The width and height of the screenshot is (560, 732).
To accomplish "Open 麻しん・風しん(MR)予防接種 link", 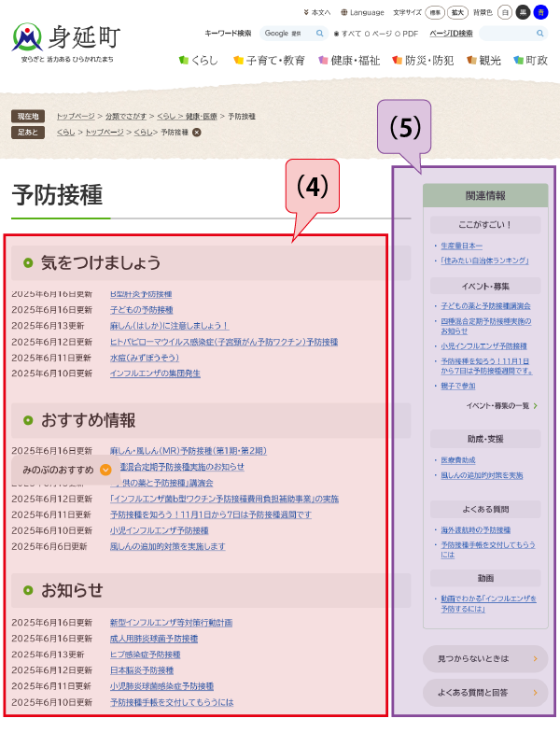I will point(189,451).
